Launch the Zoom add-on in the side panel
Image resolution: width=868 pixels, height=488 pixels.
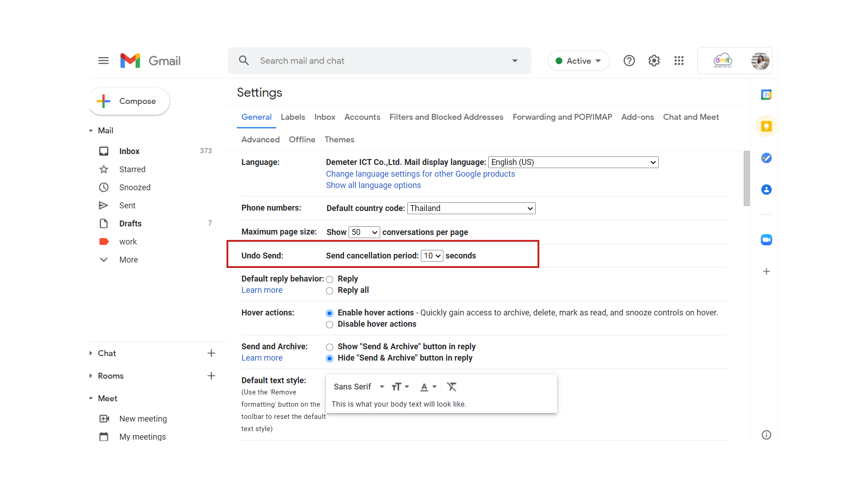[x=766, y=239]
